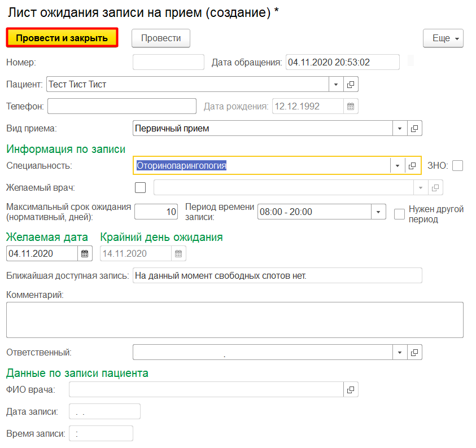Focus the Телефон input field
The image size is (476, 448).
pos(121,106)
